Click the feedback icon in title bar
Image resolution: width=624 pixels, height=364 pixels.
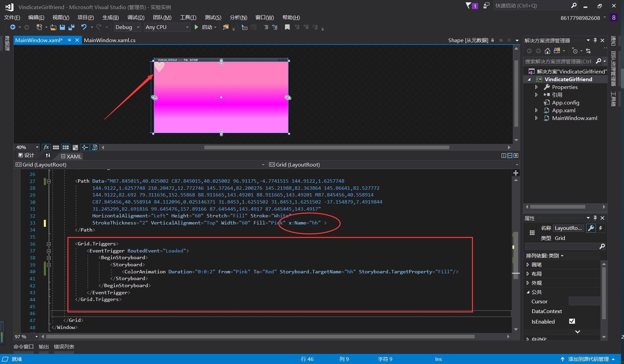click(486, 5)
